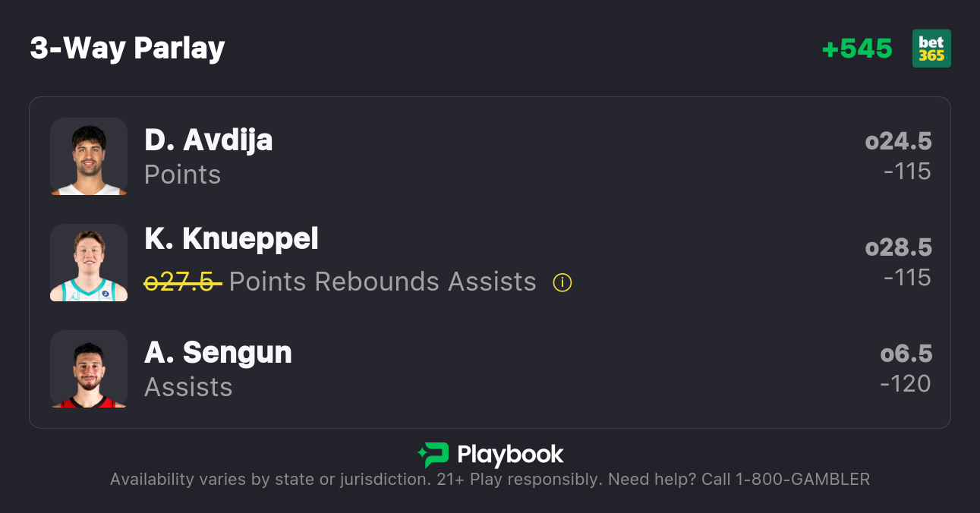Click the -120 odds for Sengun
Image resolution: width=980 pixels, height=513 pixels.
[x=906, y=383]
